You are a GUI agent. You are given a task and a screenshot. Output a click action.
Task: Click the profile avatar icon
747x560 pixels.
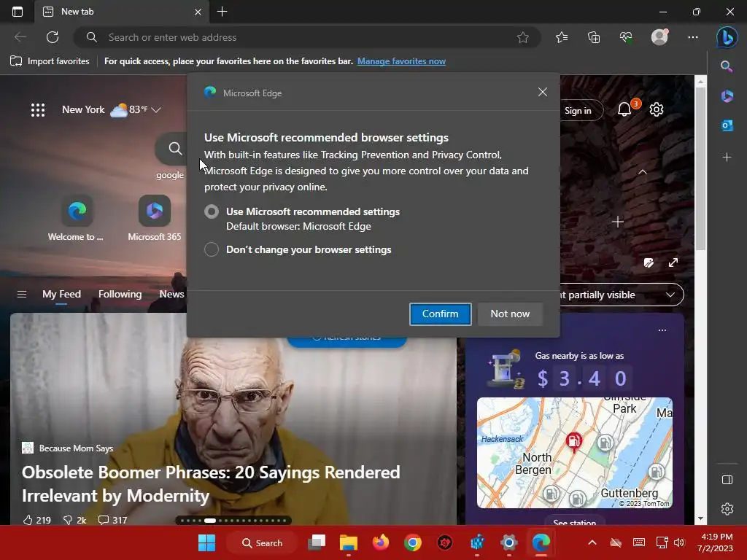coord(659,37)
